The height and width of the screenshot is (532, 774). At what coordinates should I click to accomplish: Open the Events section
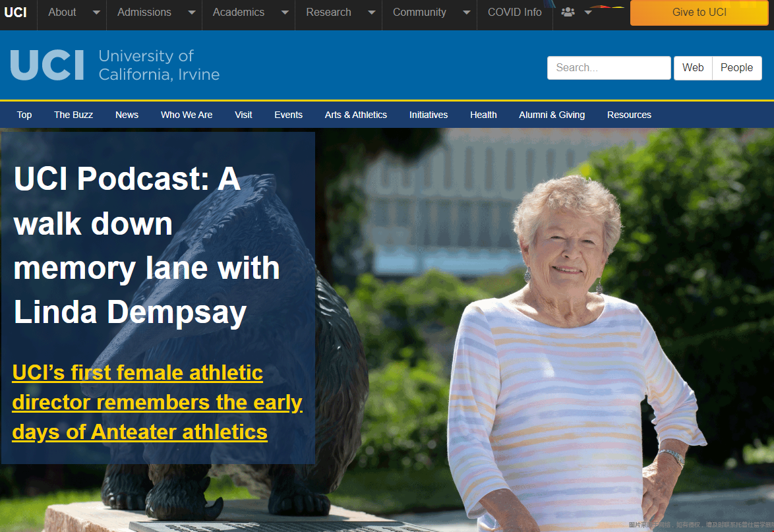[288, 115]
